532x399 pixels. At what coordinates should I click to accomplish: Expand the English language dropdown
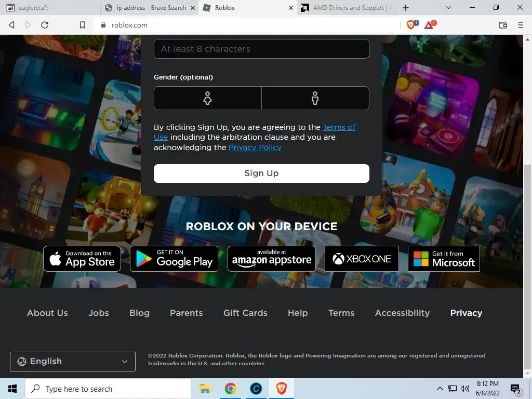(73, 362)
